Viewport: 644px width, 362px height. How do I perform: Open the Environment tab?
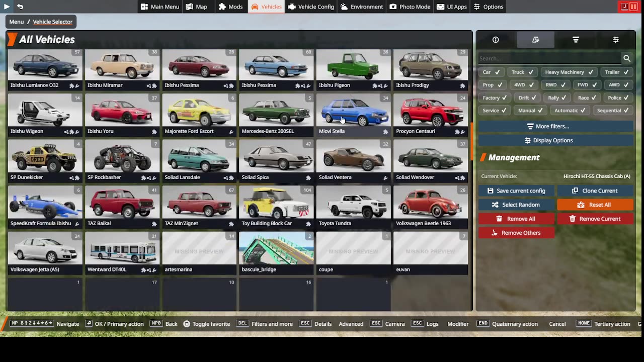click(x=362, y=7)
